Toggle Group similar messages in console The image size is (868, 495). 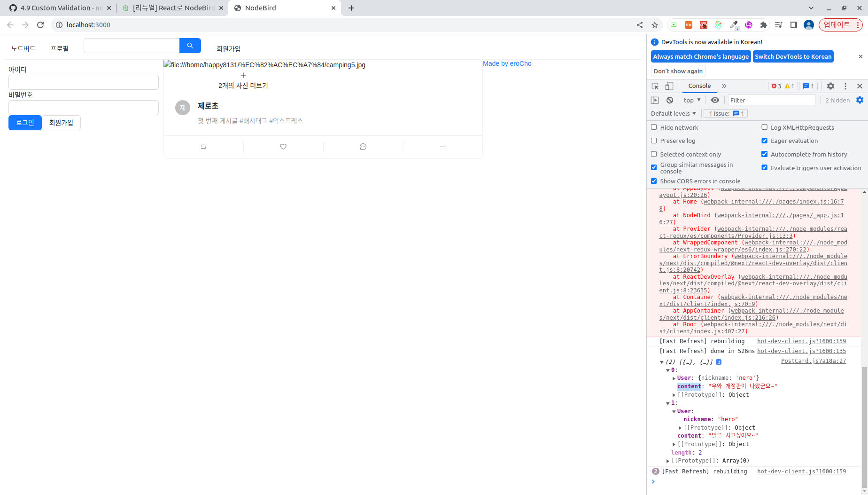click(x=654, y=167)
